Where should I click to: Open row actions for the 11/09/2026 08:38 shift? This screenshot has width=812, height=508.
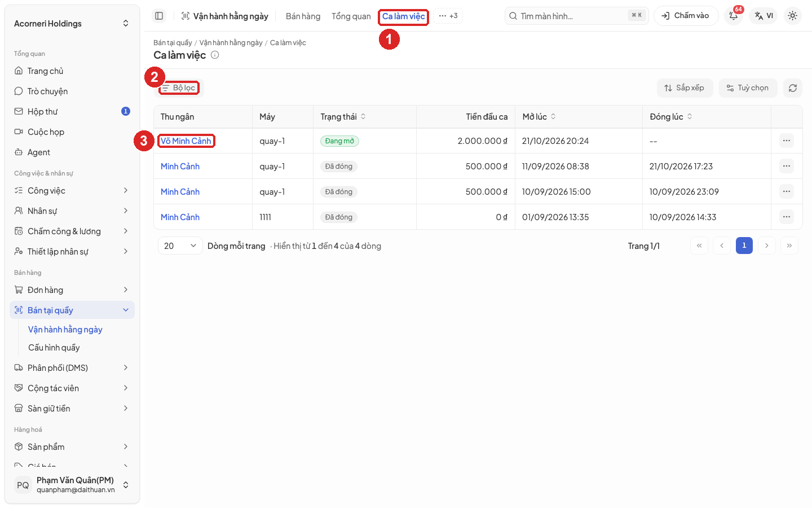(786, 166)
